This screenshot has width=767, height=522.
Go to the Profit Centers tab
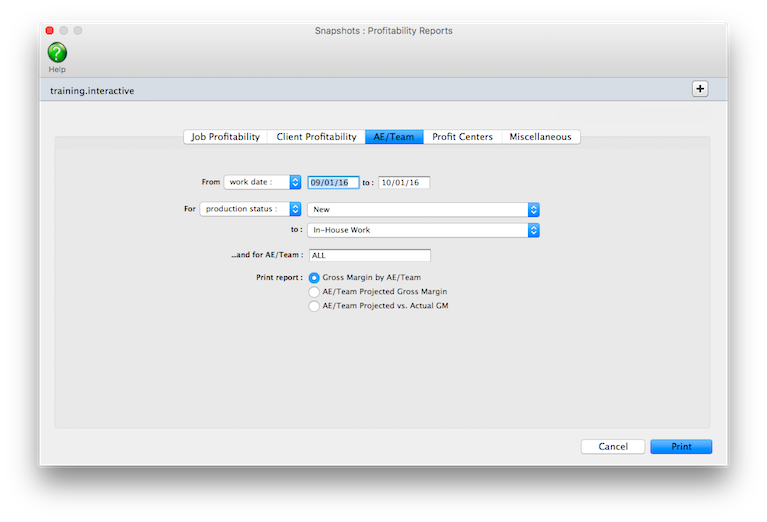(x=462, y=137)
